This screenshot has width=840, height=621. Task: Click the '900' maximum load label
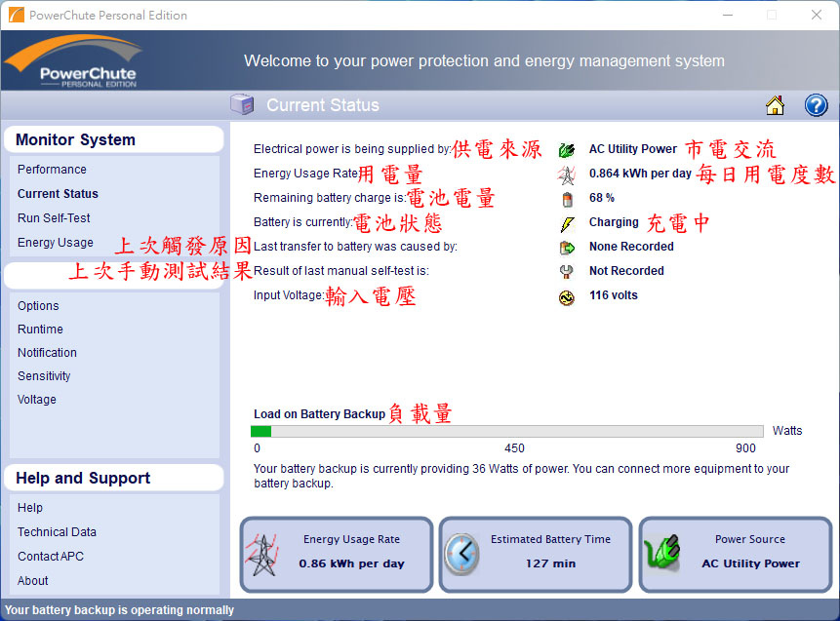coord(745,448)
